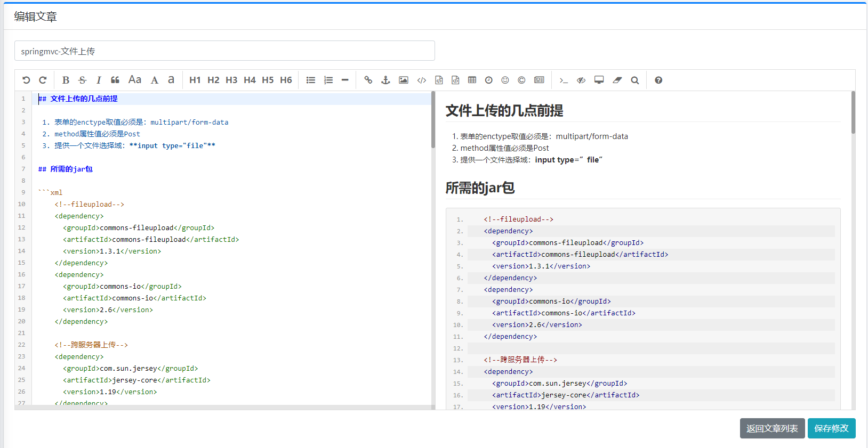This screenshot has height=448, width=868.
Task: Insert an H4 heading
Action: coord(250,80)
